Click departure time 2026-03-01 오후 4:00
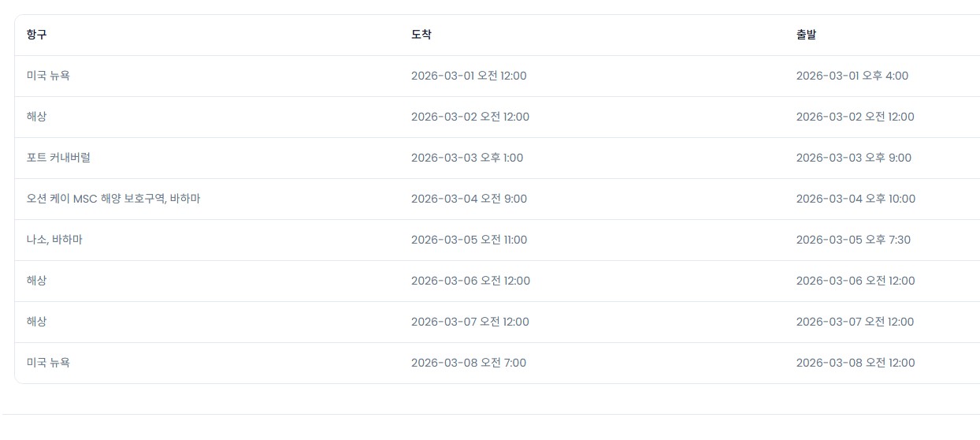 coord(852,76)
